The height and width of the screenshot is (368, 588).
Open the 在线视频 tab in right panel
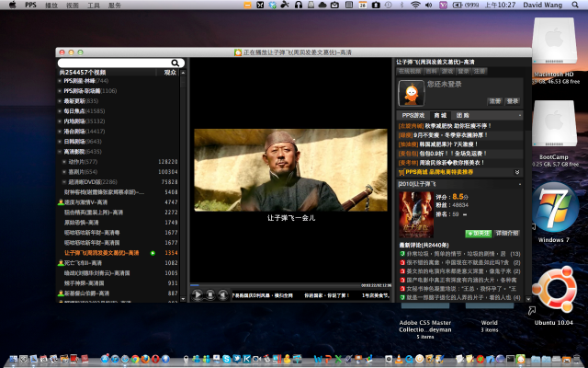[x=410, y=72]
